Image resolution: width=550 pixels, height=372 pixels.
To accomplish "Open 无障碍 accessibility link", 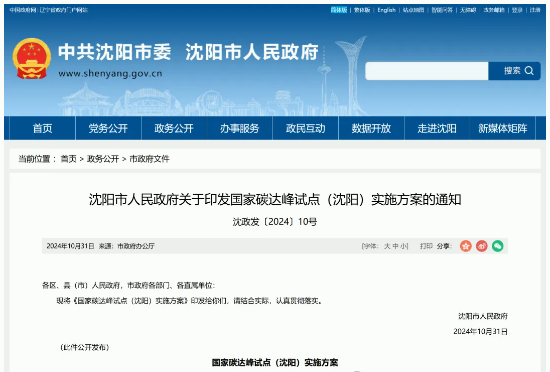I will pos(468,10).
